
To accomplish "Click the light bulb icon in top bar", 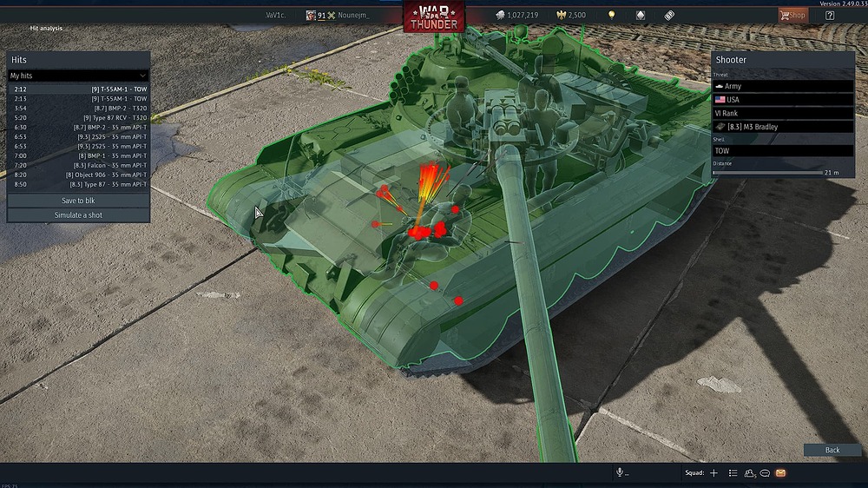I will pos(611,15).
